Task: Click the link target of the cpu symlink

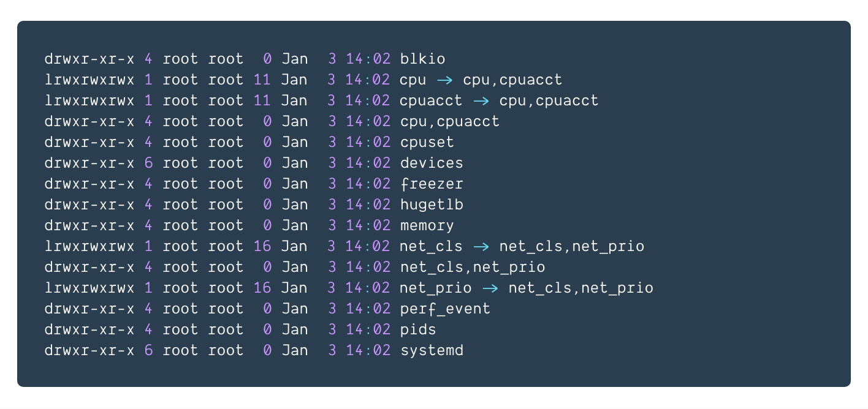Action: 512,80
